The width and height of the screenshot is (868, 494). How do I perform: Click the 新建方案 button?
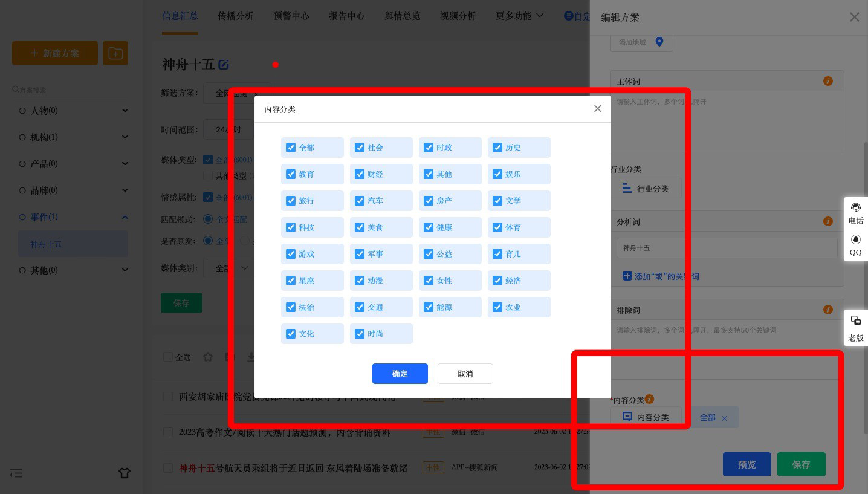[x=55, y=53]
